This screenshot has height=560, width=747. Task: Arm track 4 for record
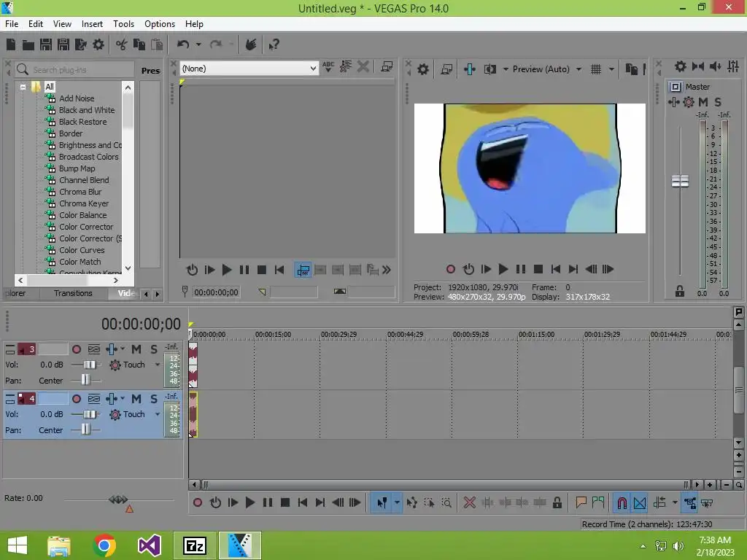pos(76,399)
